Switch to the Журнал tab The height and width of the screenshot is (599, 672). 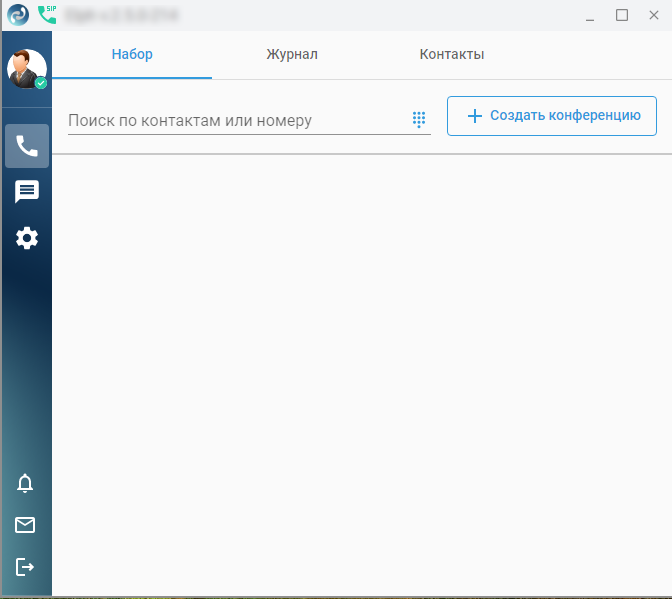click(292, 54)
